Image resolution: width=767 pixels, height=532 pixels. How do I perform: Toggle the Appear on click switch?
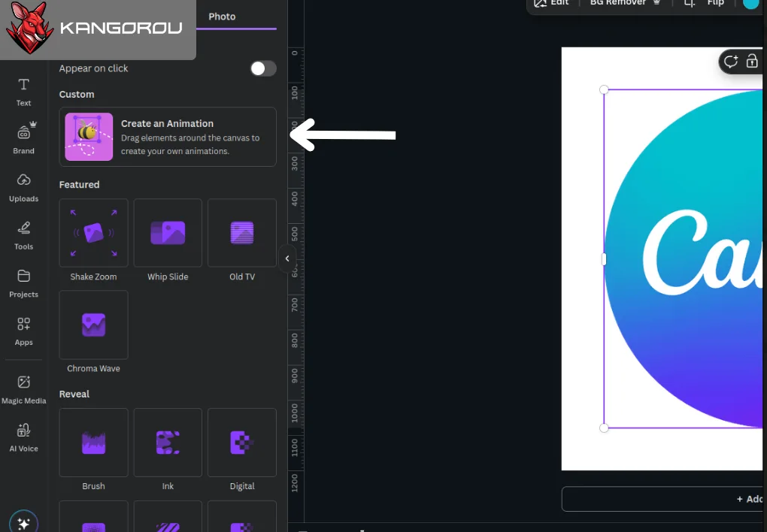tap(263, 68)
